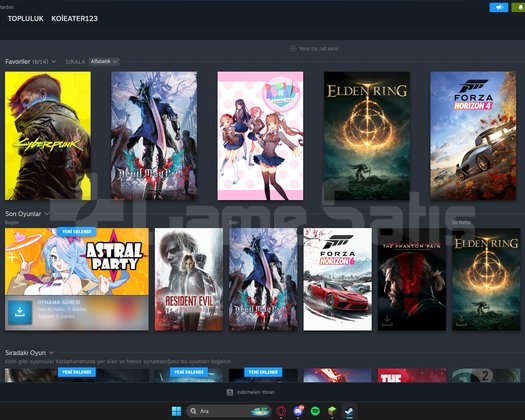The image size is (525, 420).
Task: Open the Alfabetik sort dropdown
Action: (104, 61)
